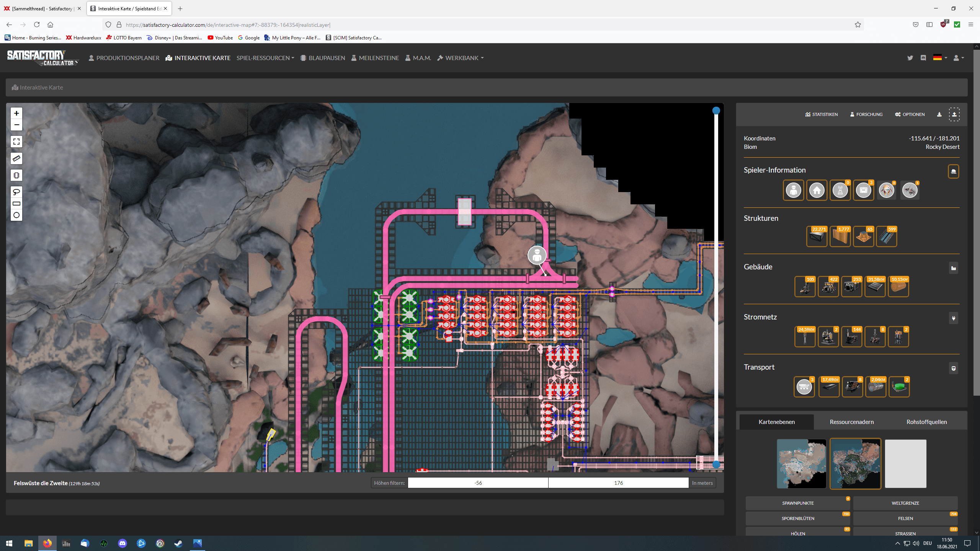Toggle walkways layer showing 599
The height and width of the screenshot is (551, 980).
(x=887, y=237)
